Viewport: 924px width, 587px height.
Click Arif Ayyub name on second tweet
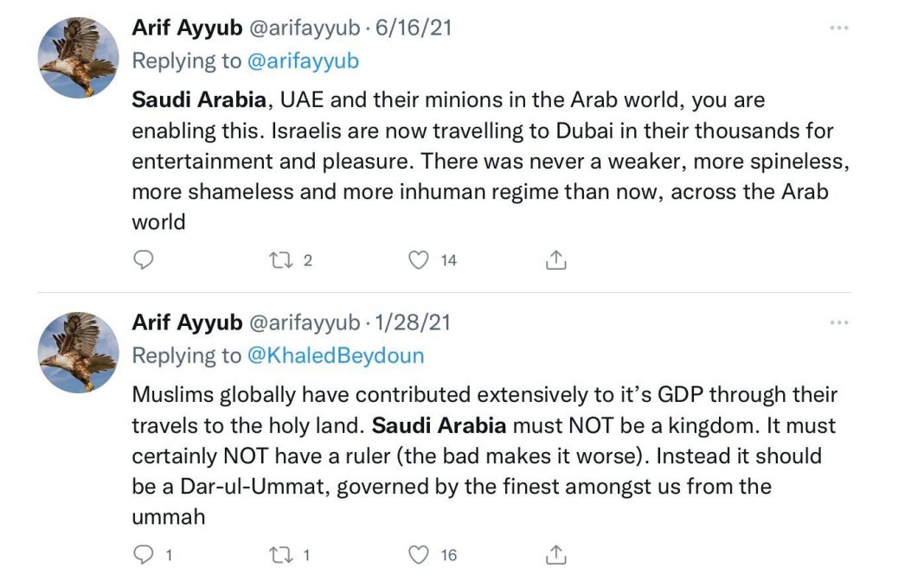coord(187,323)
